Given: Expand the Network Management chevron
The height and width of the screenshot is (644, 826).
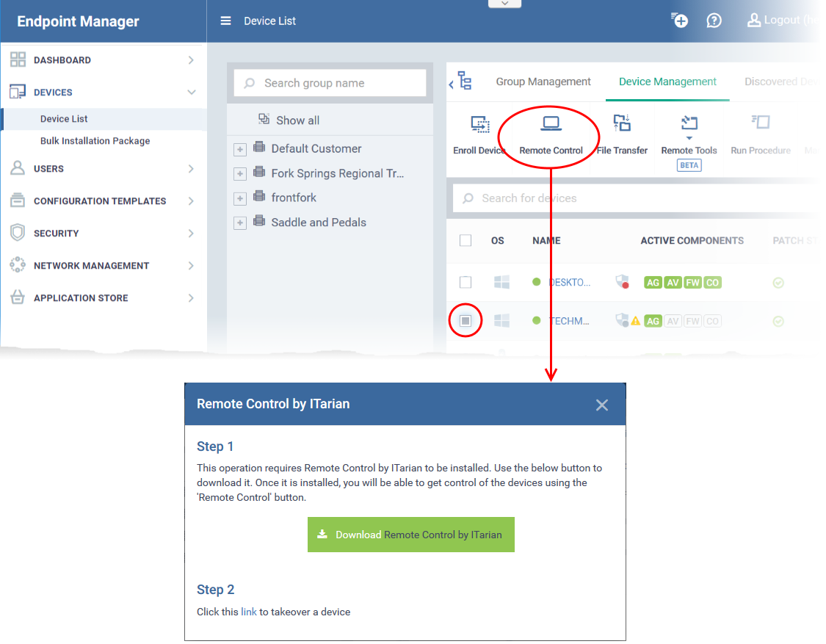Looking at the screenshot, I should click(191, 266).
